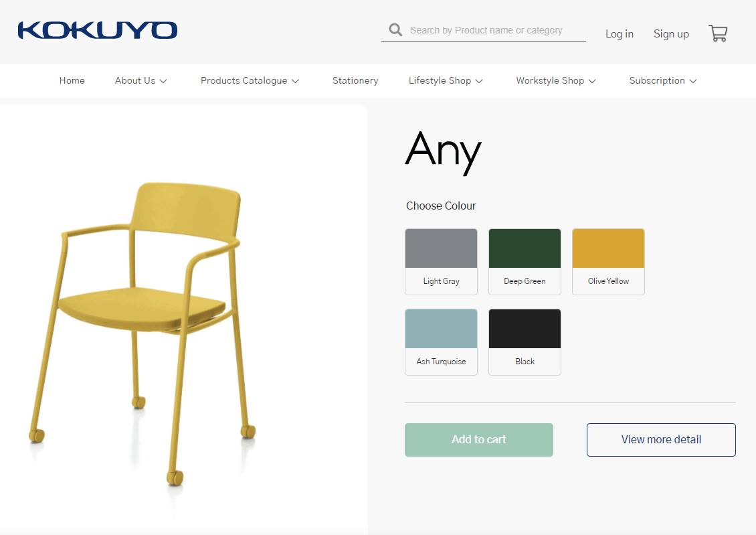Viewport: 756px width, 535px height.
Task: Open the shopping cart icon
Action: (x=718, y=33)
